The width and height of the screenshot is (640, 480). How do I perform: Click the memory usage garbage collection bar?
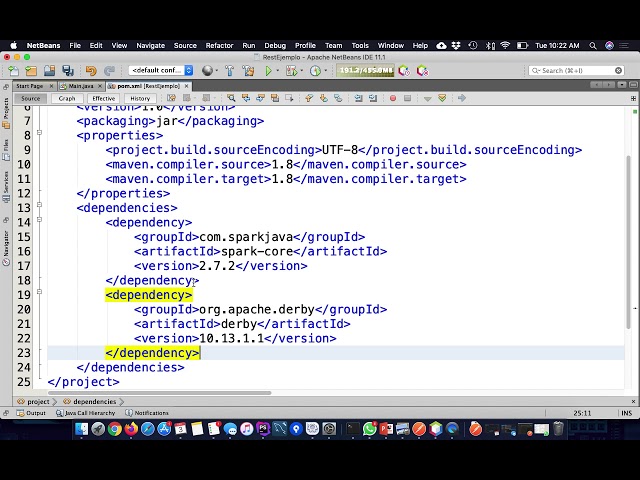coord(365,71)
